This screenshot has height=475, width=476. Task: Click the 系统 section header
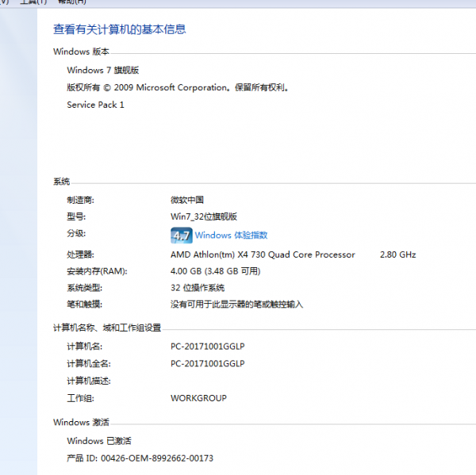(61, 182)
